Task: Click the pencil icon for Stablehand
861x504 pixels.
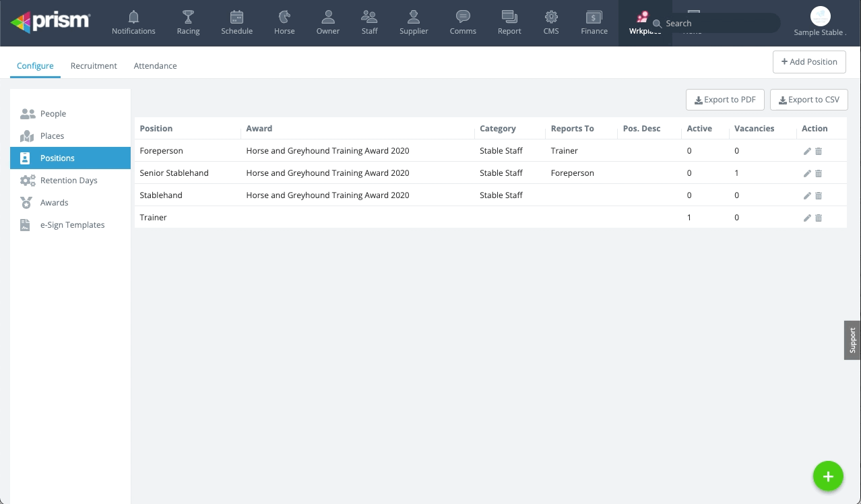Action: click(x=807, y=195)
